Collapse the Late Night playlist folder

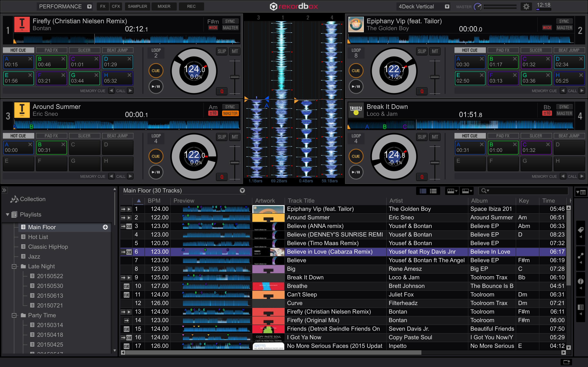[x=14, y=266]
